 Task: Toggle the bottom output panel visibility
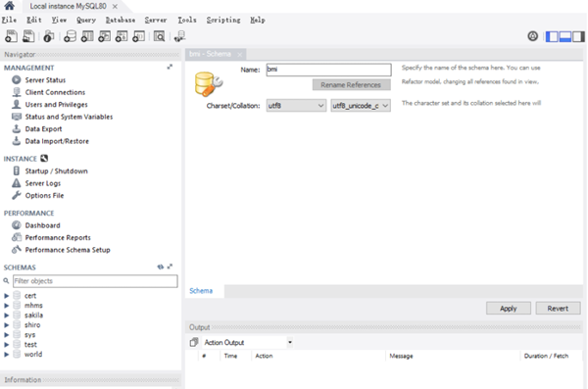pyautogui.click(x=565, y=36)
